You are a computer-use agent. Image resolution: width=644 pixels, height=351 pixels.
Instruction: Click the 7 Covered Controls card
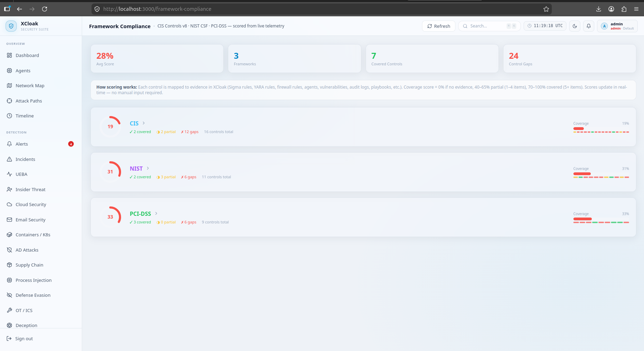(432, 58)
